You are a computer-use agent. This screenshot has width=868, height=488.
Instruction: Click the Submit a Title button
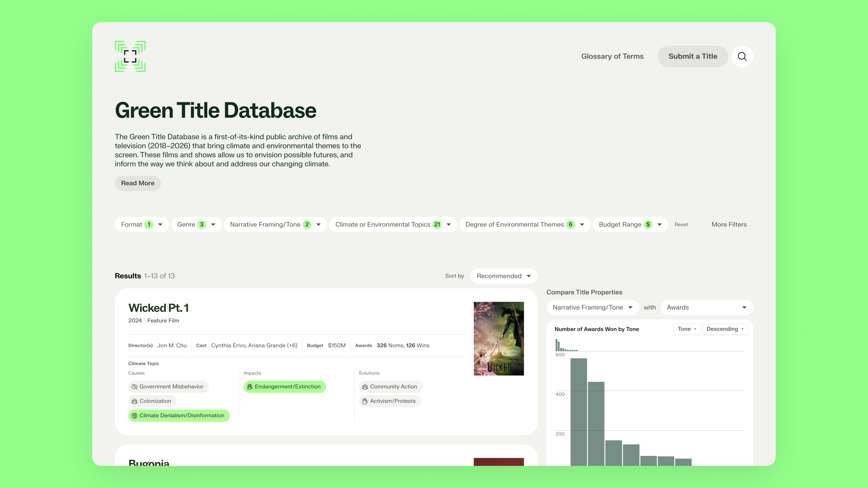tap(693, 56)
